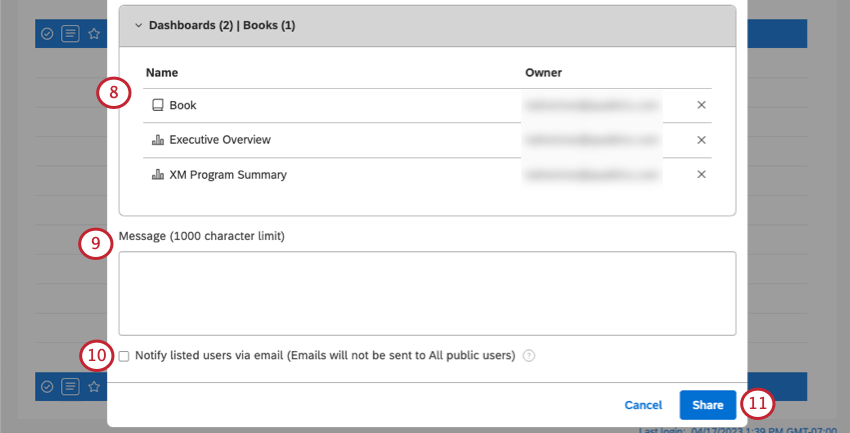Click the checkmark circle icon in the top blue bar

(47, 33)
